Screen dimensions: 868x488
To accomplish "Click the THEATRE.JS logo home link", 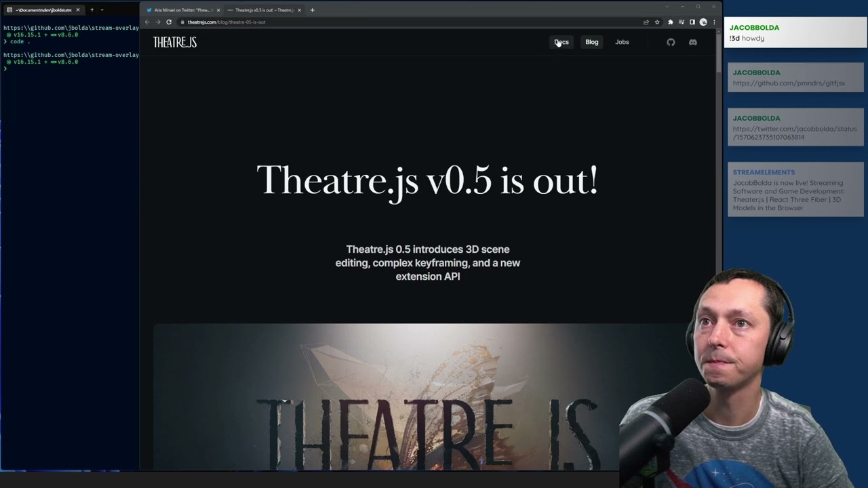I will (x=175, y=42).
